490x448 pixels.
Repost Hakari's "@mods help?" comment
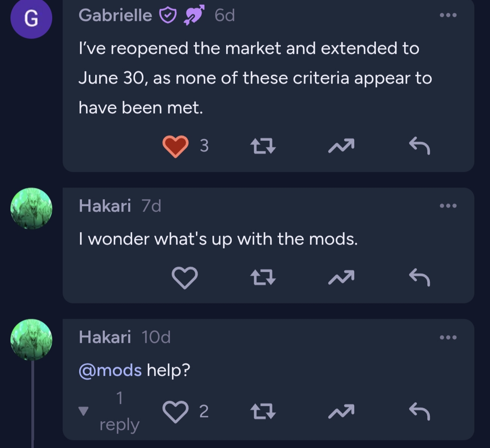click(263, 412)
